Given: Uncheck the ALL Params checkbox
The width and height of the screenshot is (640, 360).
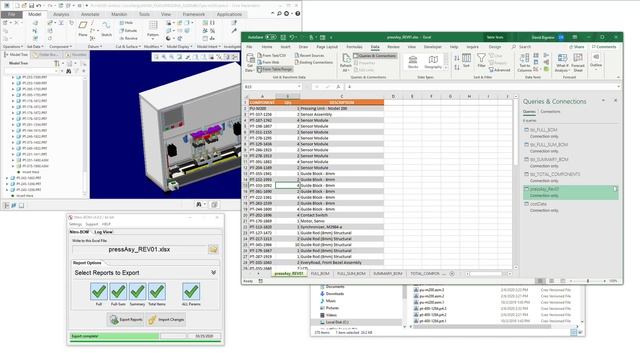Looking at the screenshot, I should click(x=191, y=291).
